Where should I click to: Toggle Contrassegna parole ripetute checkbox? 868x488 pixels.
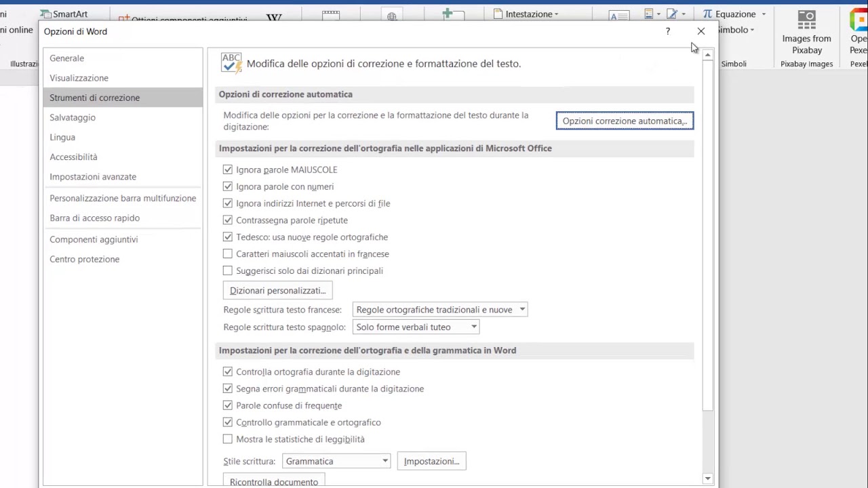228,220
